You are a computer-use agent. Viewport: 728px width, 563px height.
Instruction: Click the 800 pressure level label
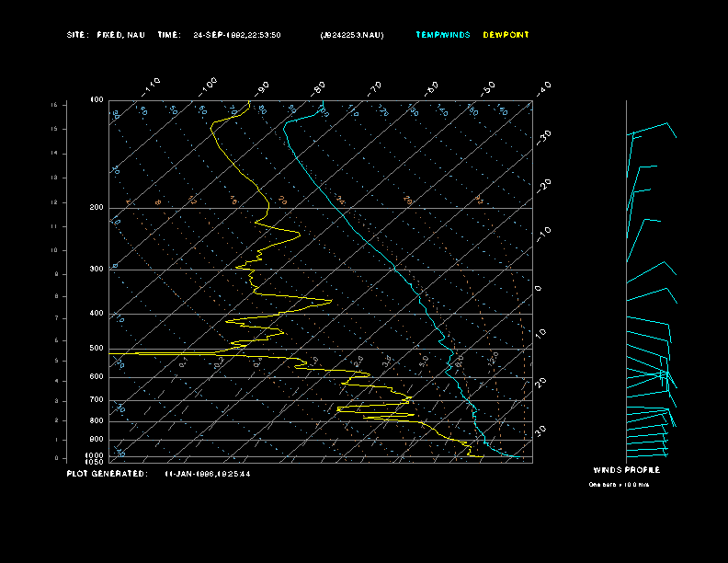coord(97,420)
